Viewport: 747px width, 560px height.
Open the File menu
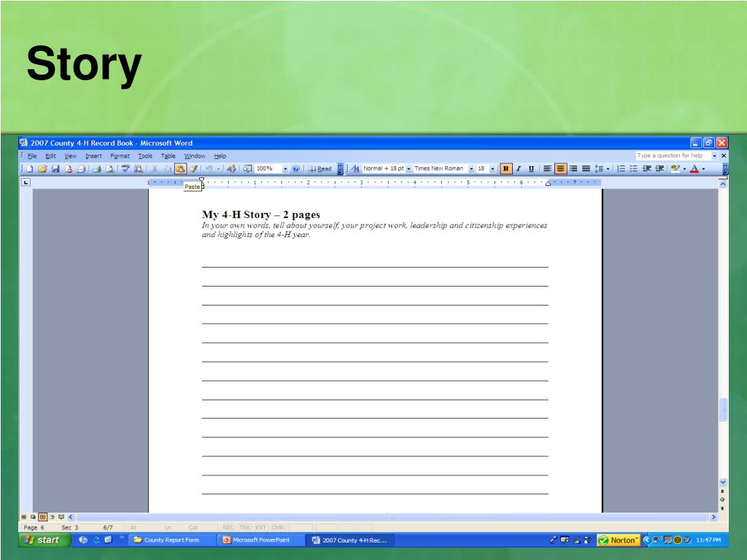(32, 156)
